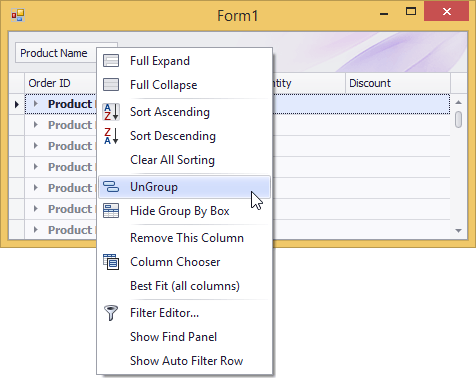The image size is (476, 378).
Task: Click the Sort Descending Z-A icon
Action: coord(111,136)
